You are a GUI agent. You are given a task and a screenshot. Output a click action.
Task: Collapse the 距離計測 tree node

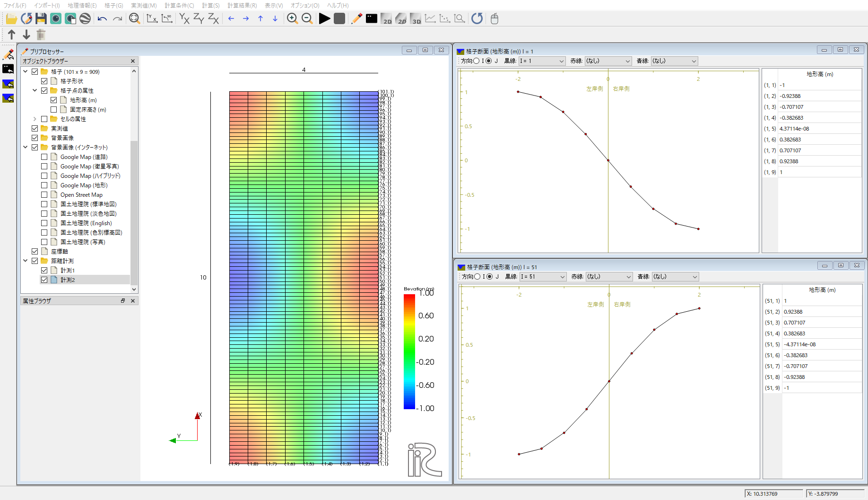[x=26, y=261]
